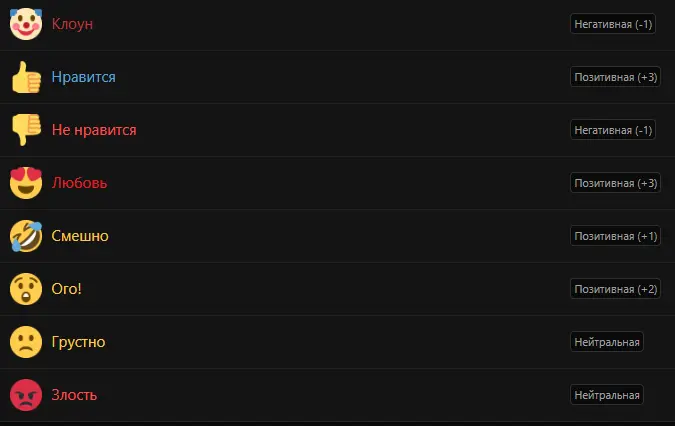Click the surprised face emoji

(25, 289)
